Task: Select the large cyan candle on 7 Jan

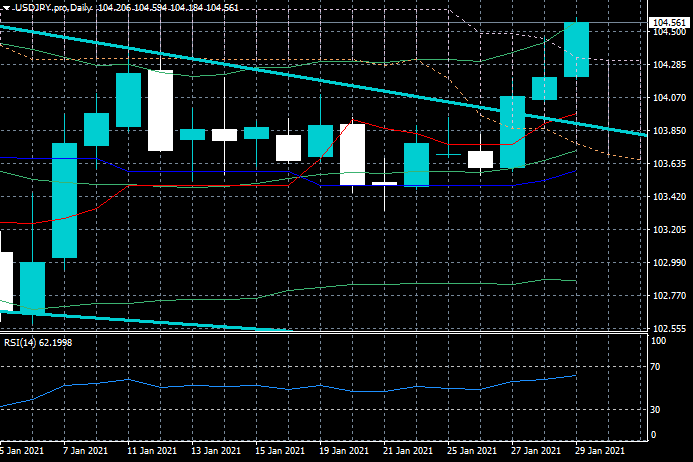Action: [65, 200]
